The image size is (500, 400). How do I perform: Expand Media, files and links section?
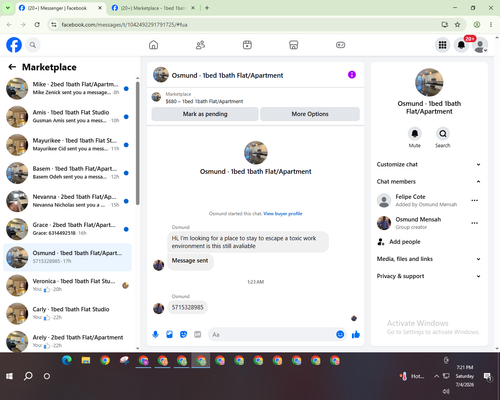429,259
